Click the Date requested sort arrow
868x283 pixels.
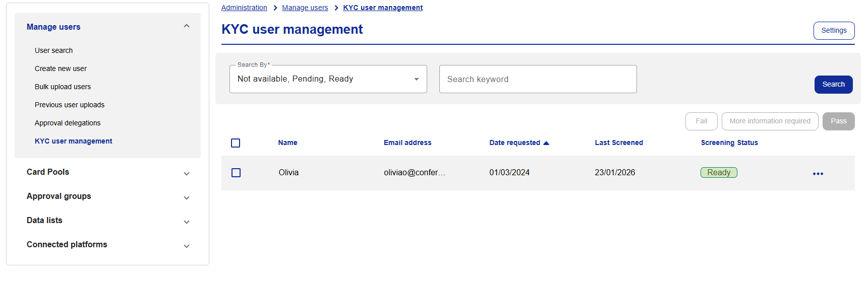[x=546, y=143]
